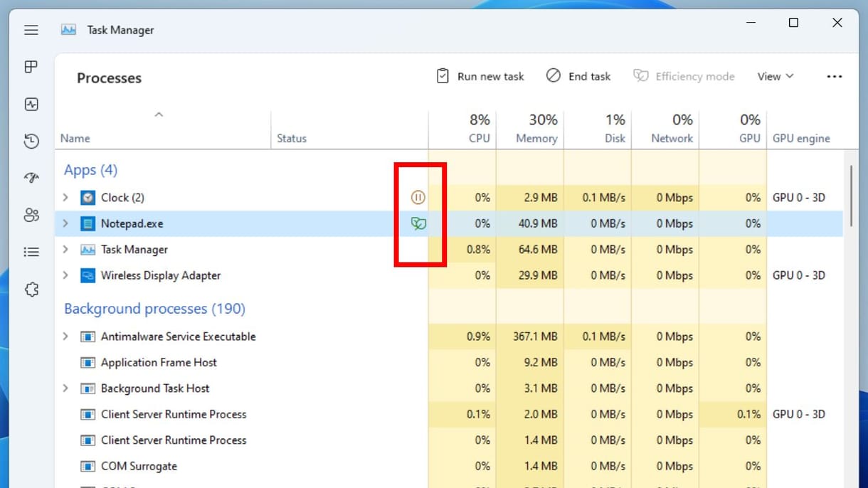Screen dimensions: 868x488
Task: Click the Clock app icon
Action: coord(88,198)
